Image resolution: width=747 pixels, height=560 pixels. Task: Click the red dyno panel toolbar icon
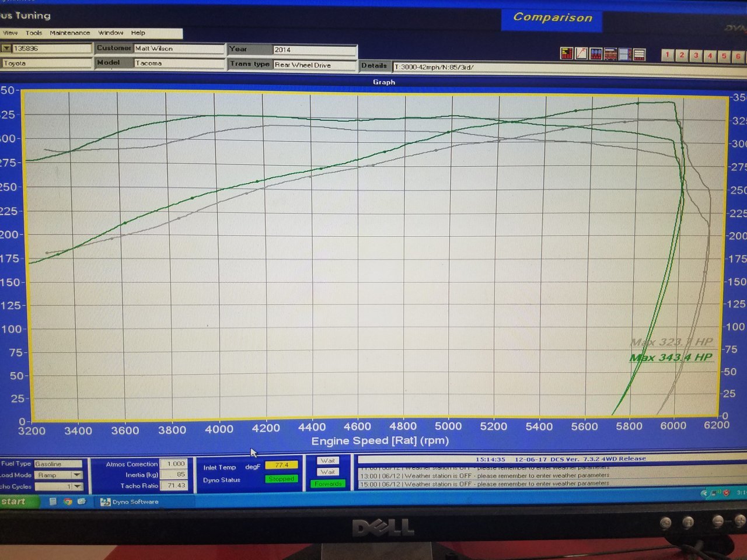(x=567, y=54)
